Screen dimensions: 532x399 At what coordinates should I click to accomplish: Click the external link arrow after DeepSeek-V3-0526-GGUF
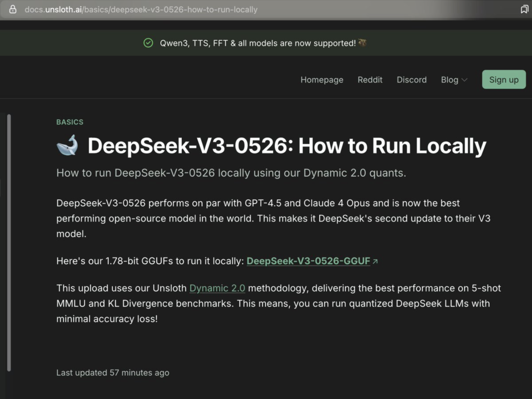[375, 261]
